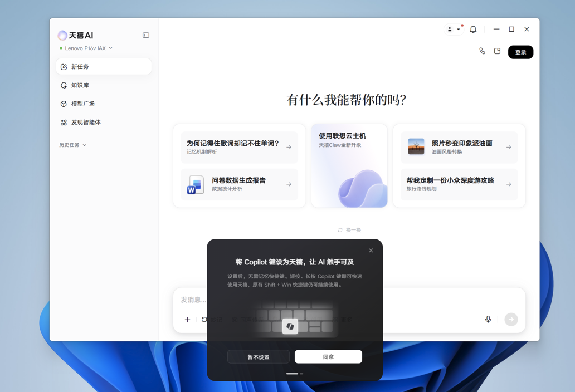
Task: Click the tree painting thumbnail
Action: [x=416, y=146]
